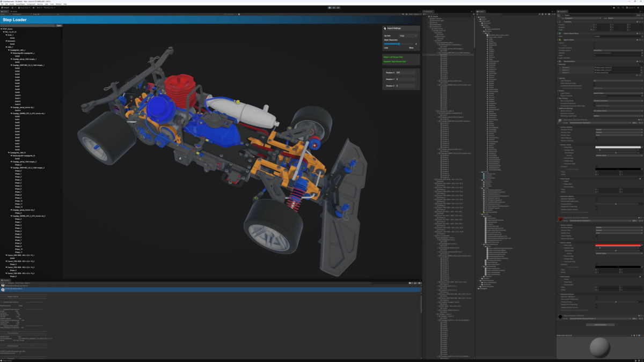
Task: Toggle the Is Trigger checkbox
Action: [x=595, y=45]
